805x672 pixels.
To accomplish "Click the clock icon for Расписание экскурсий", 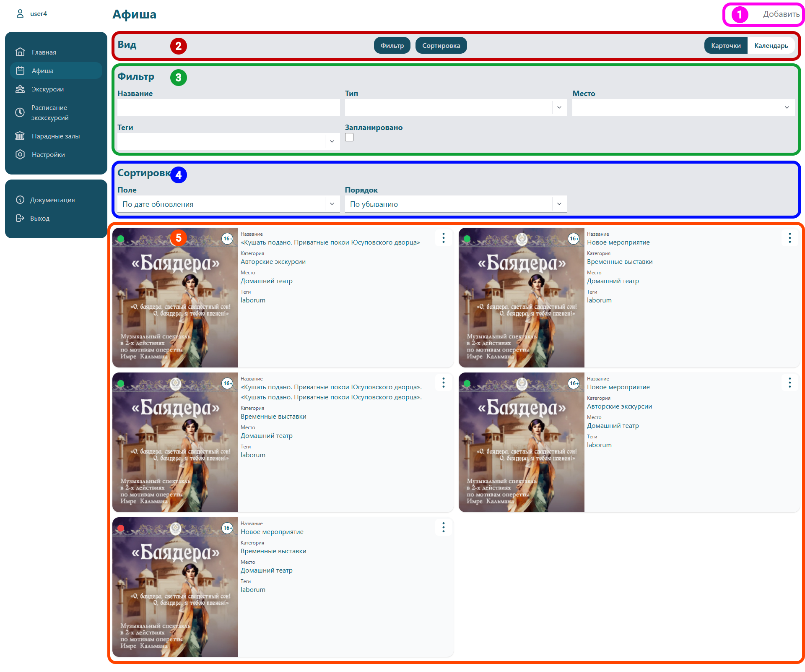I will pyautogui.click(x=20, y=112).
